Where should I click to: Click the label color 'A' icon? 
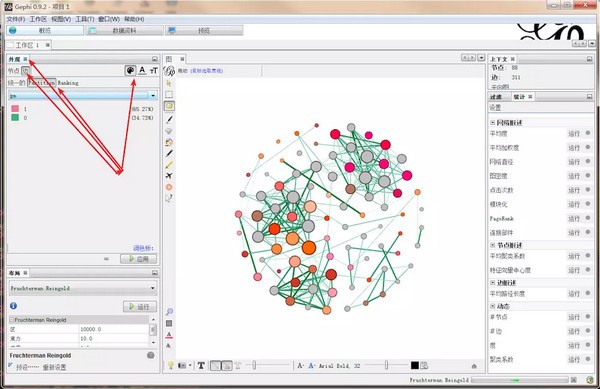pos(142,70)
